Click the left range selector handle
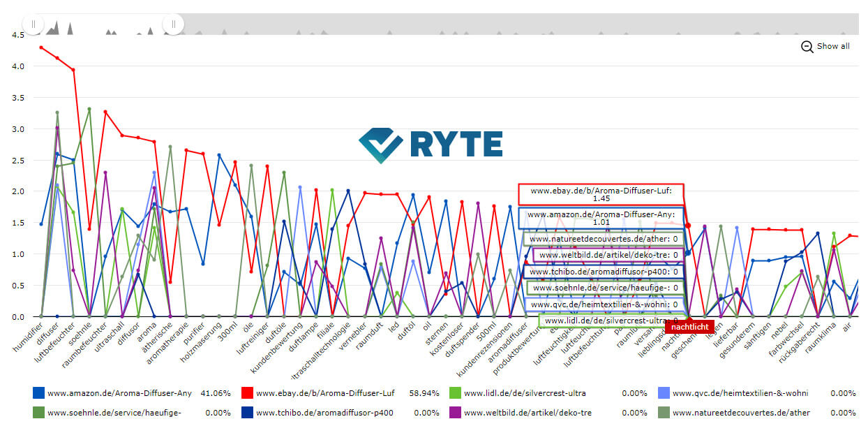This screenshot has height=426, width=868. 33,24
